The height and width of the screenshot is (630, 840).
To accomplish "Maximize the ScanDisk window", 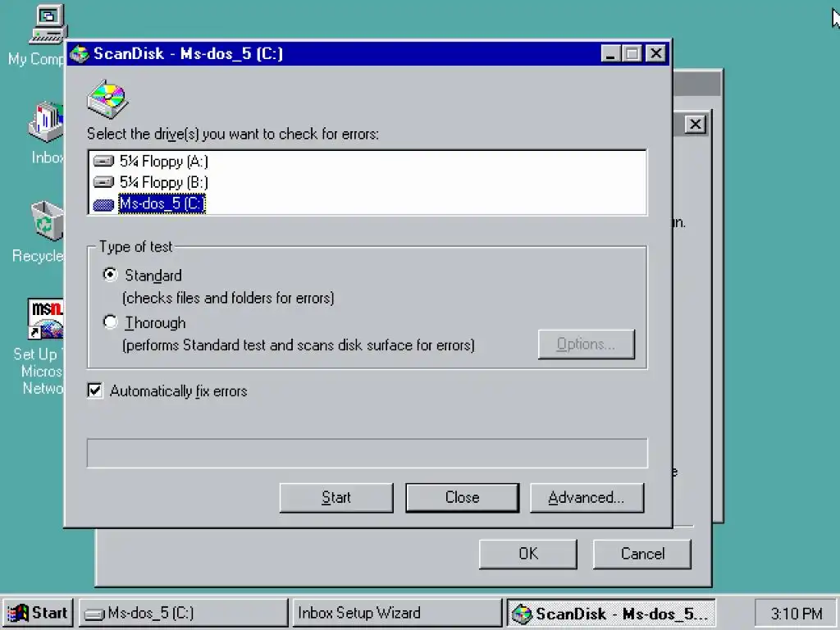I will [632, 53].
